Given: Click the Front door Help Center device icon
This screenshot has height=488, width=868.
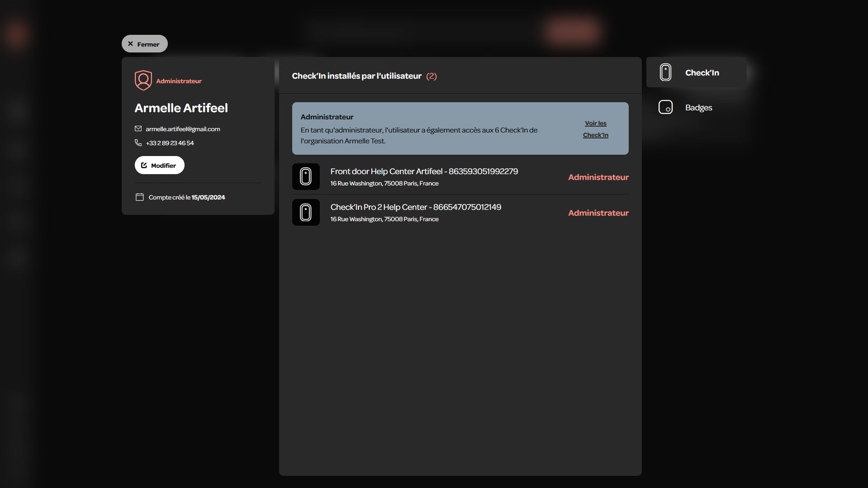Looking at the screenshot, I should click(x=306, y=176).
